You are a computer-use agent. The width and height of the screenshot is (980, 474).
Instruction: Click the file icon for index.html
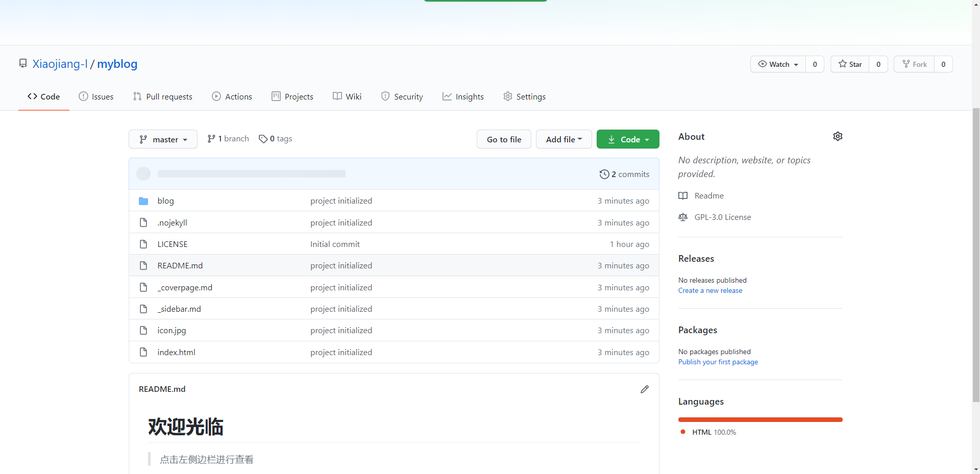pos(143,353)
